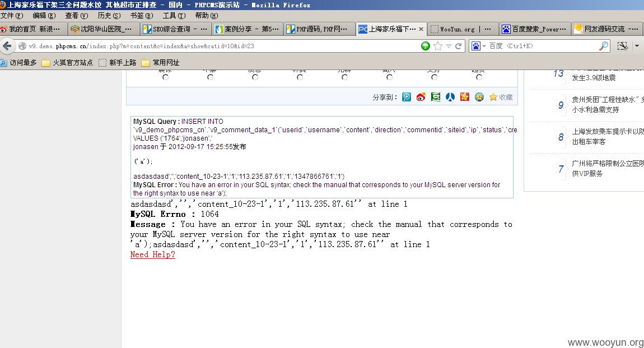
Task: Click the 百度 search input field
Action: click(x=542, y=46)
